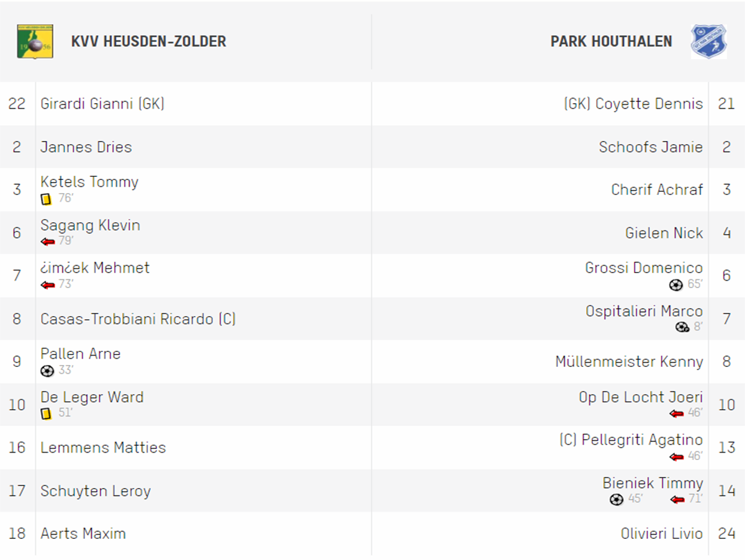The image size is (745, 560).
Task: Select goalkeeper Girardi Gianni
Action: point(102,104)
